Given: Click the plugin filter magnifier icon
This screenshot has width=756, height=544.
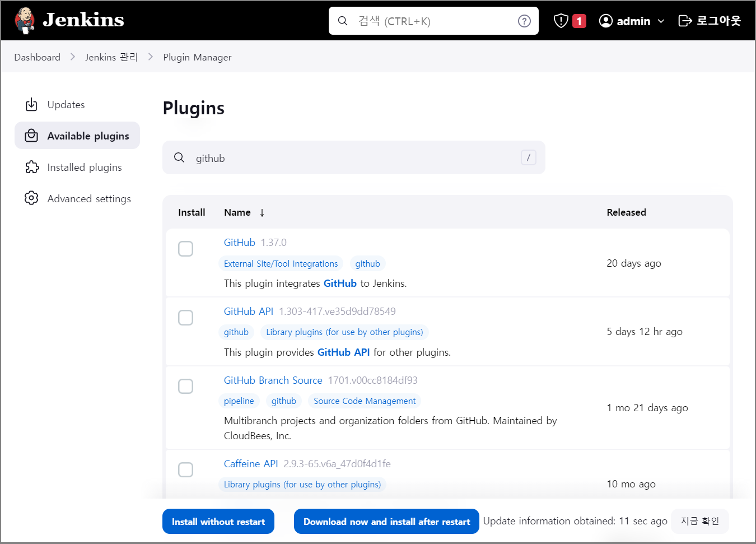Looking at the screenshot, I should [x=179, y=157].
